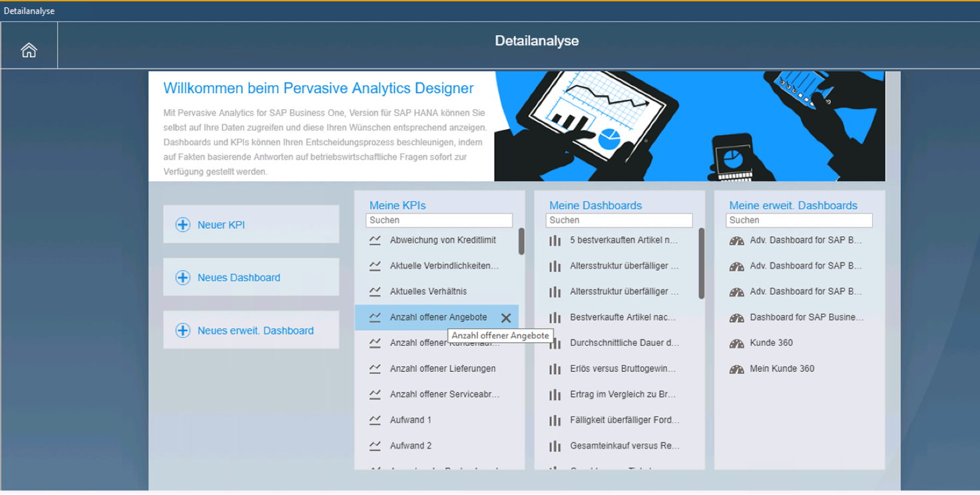Viewport: 980px width, 495px height.
Task: Select the Detailanalyse tab at top left
Action: tap(28, 10)
